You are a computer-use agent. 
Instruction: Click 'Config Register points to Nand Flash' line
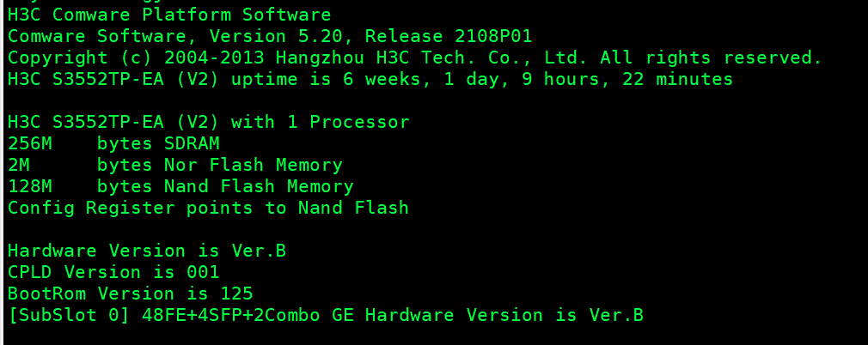[208, 208]
